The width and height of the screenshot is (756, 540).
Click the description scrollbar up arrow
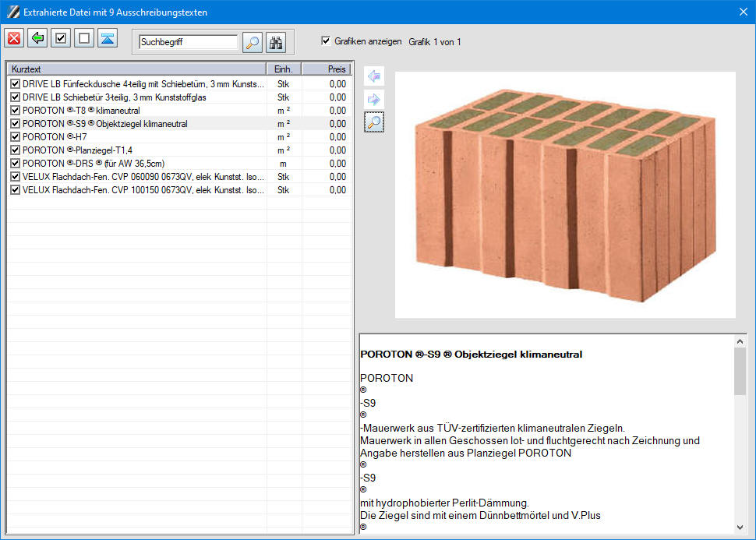740,341
